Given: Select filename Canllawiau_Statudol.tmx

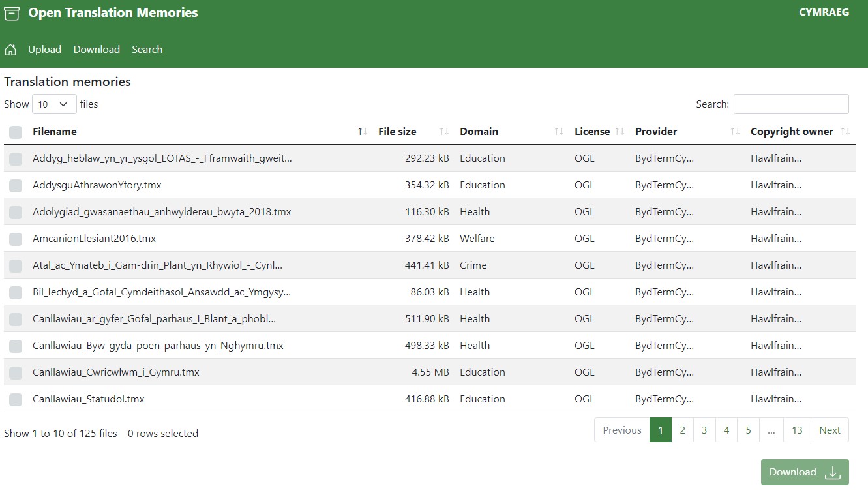Looking at the screenshot, I should pos(89,399).
